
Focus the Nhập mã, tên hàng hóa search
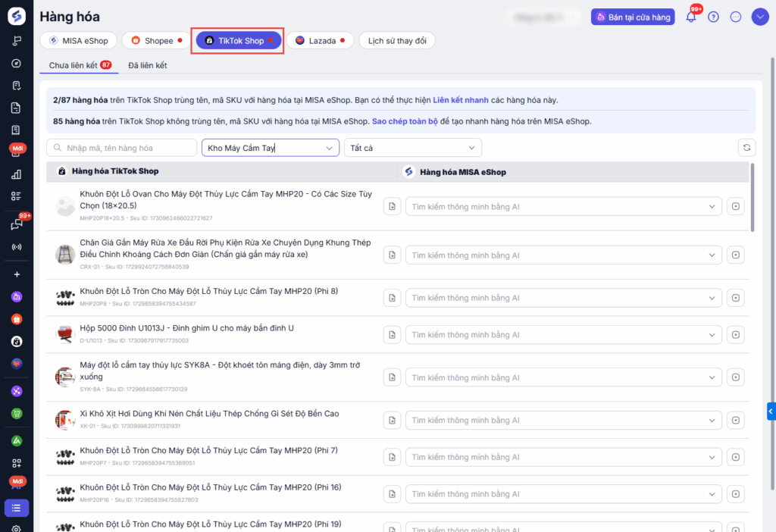tap(122, 148)
